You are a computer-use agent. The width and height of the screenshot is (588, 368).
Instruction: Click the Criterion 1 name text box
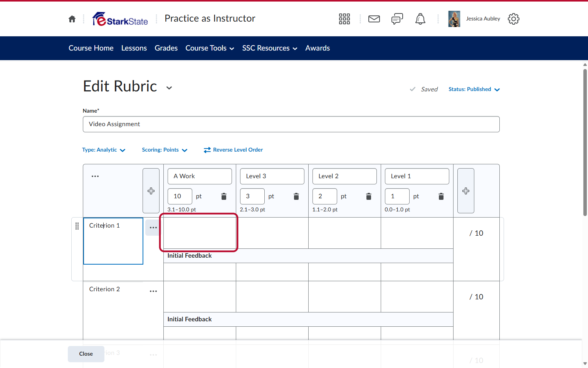click(x=113, y=241)
